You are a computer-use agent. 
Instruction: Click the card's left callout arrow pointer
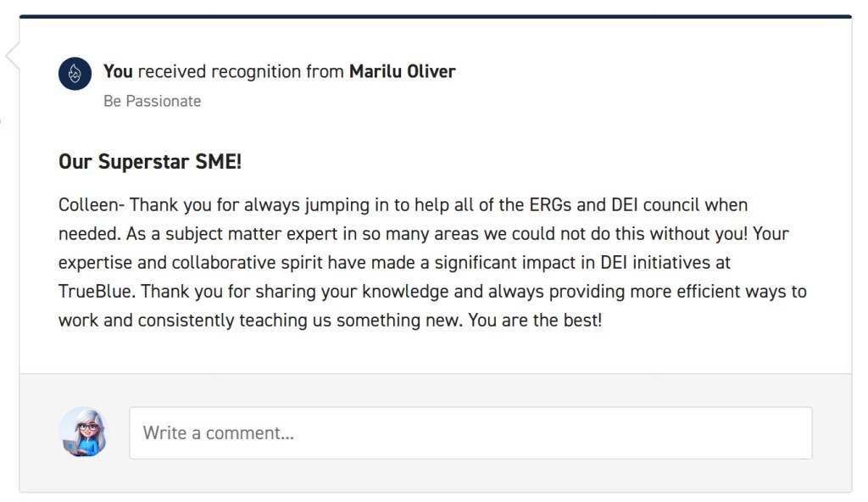tap(12, 56)
